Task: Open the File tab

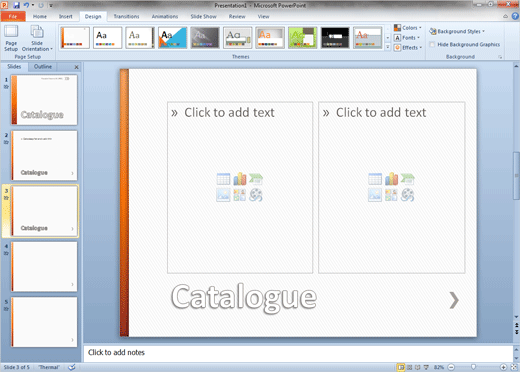Action: 13,16
